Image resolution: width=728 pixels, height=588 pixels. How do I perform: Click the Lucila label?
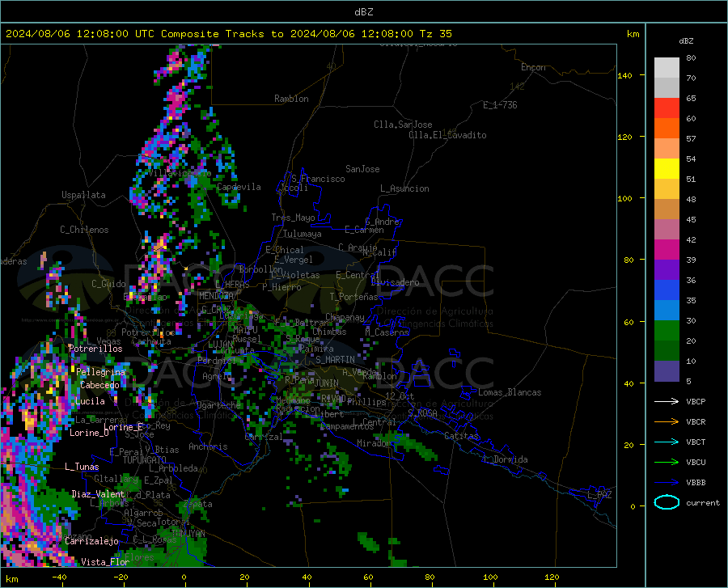(90, 401)
